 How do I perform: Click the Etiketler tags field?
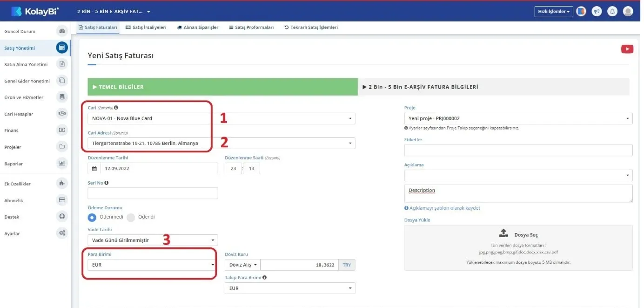coord(518,150)
